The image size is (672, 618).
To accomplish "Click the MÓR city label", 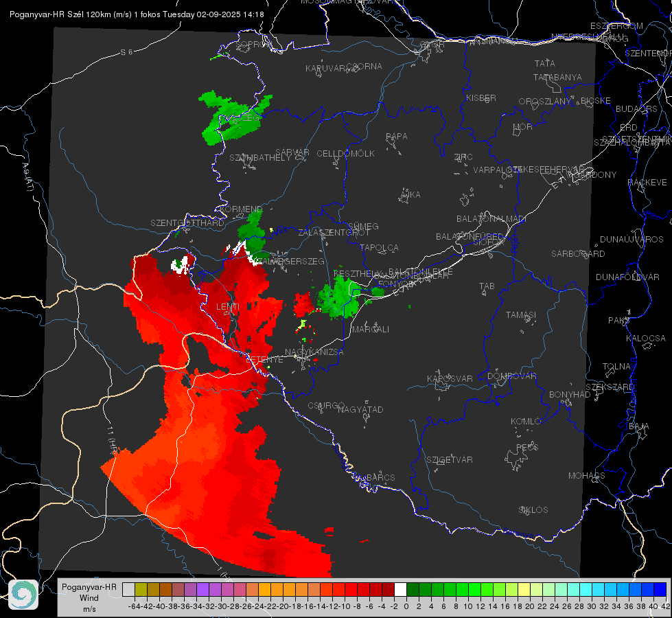I will 523,127.
